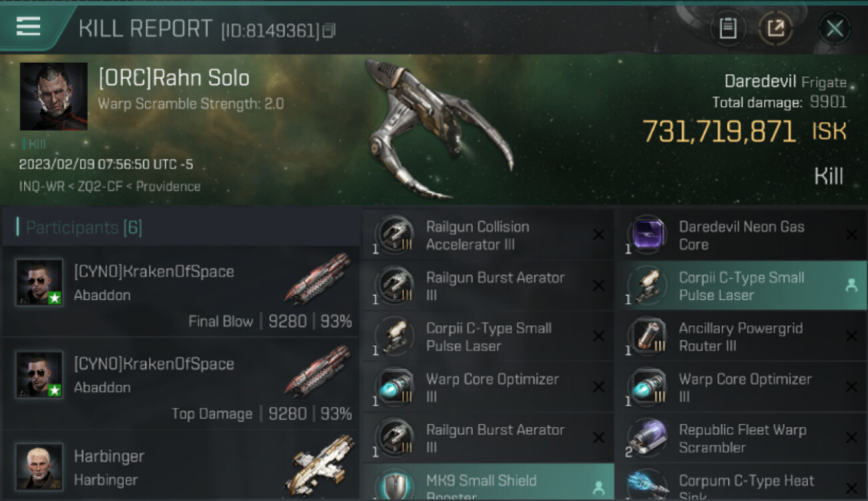Click the Providence region link

(168, 186)
